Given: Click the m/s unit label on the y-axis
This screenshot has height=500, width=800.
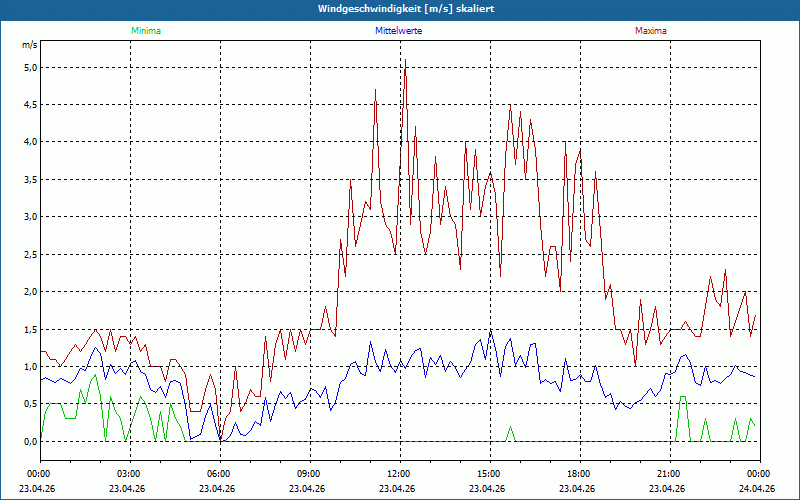Looking at the screenshot, I should (30, 46).
